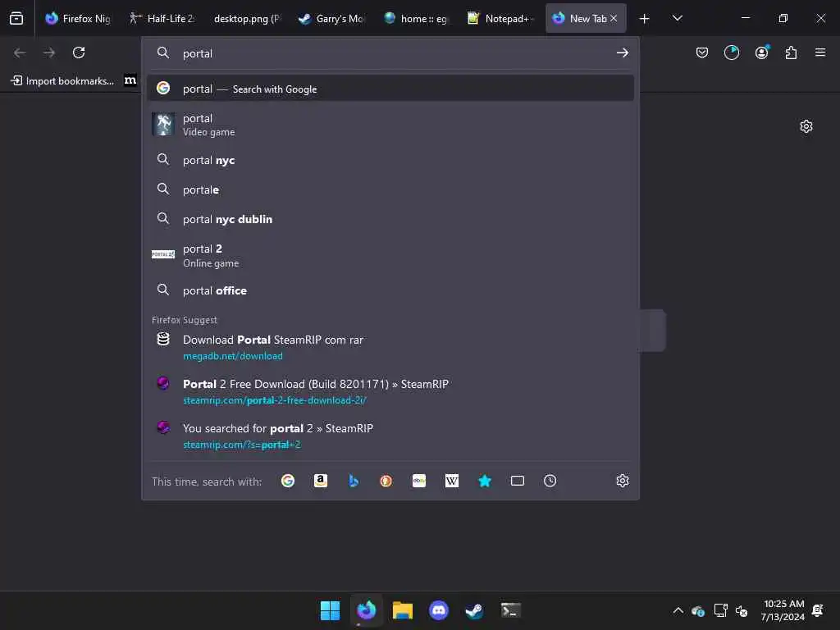This screenshot has height=630, width=840.
Task: Search in open Tabs icon
Action: point(518,481)
